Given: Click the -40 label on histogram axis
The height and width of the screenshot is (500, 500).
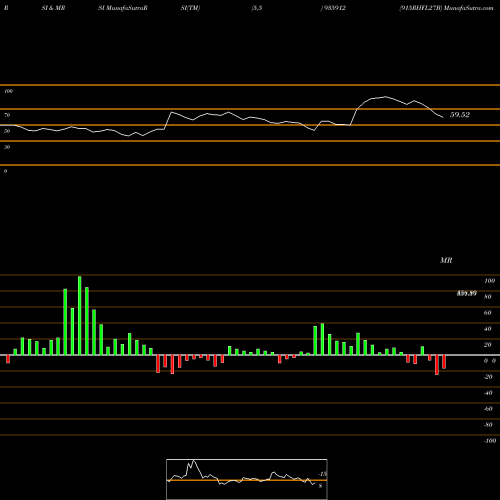Looking at the screenshot, I should click(x=488, y=393).
